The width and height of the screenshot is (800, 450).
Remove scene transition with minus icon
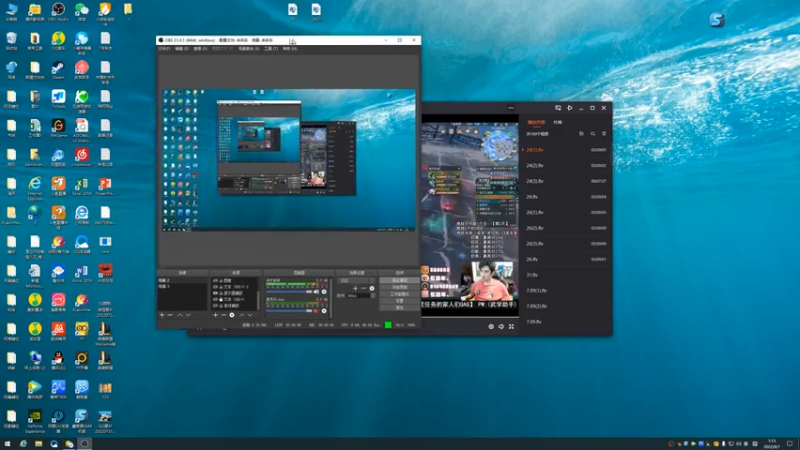click(x=364, y=288)
